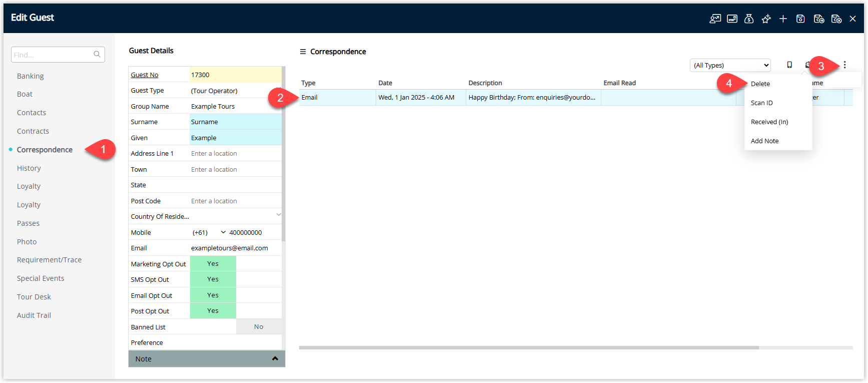868x383 pixels.
Task: Sort by the Type column header
Action: coord(308,83)
